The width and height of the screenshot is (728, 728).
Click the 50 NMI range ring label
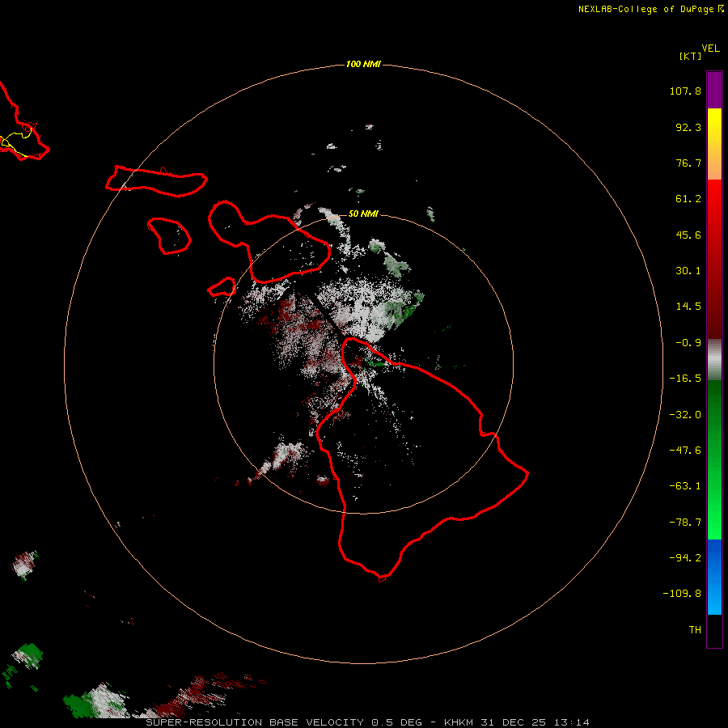pyautogui.click(x=363, y=214)
